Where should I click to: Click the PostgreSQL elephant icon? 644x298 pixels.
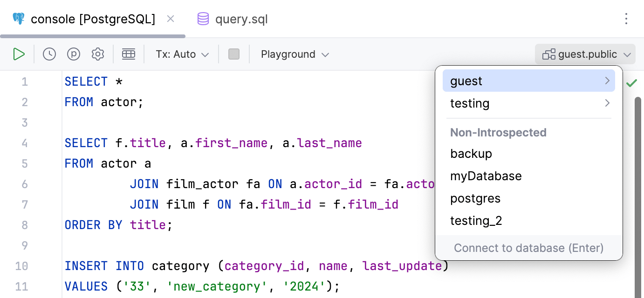coord(18,19)
